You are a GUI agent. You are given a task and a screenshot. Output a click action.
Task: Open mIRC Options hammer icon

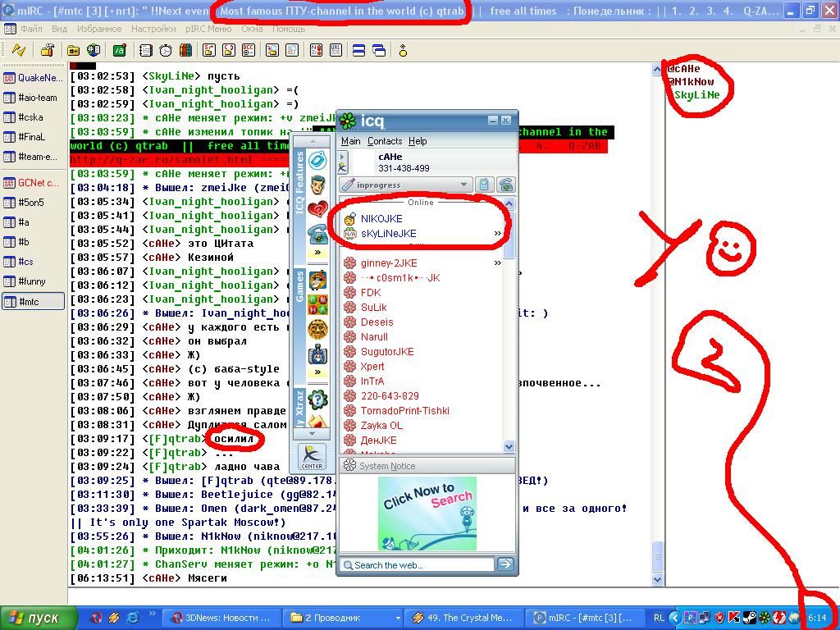point(48,50)
